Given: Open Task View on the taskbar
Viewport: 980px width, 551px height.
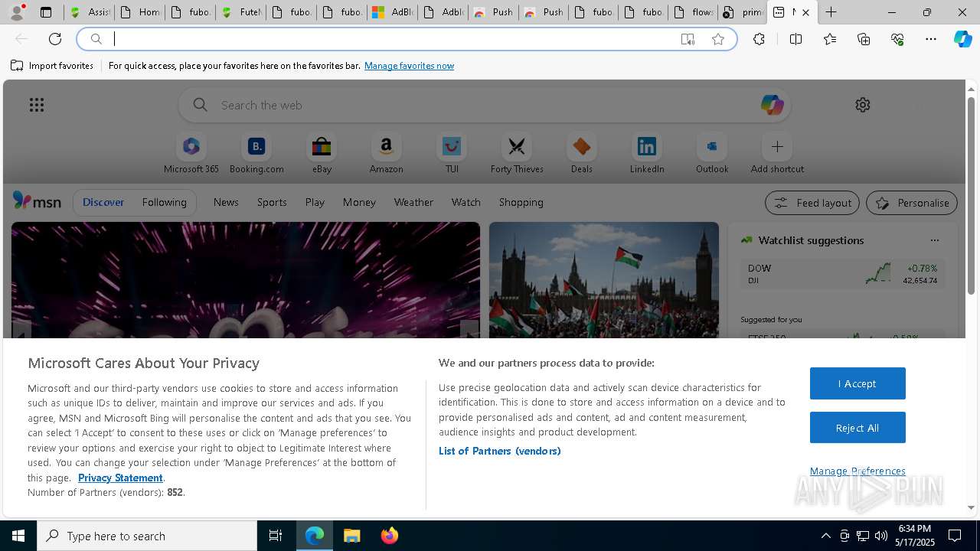Looking at the screenshot, I should 276,536.
